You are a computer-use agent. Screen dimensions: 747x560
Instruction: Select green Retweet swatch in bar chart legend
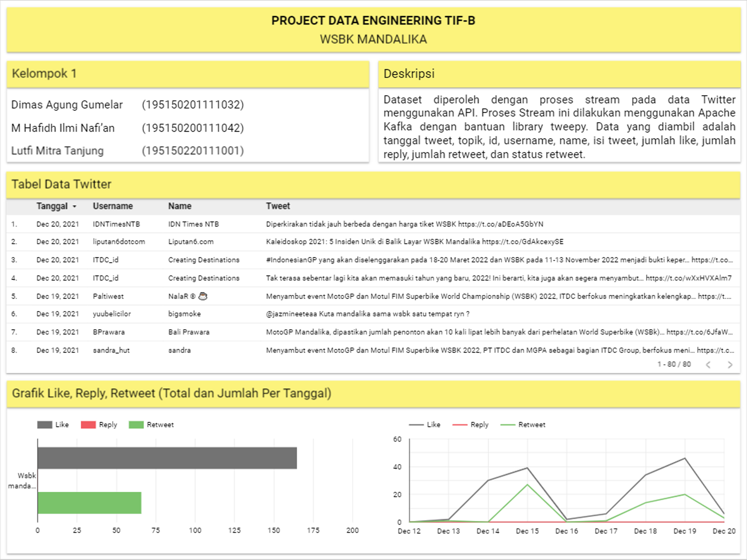(136, 425)
